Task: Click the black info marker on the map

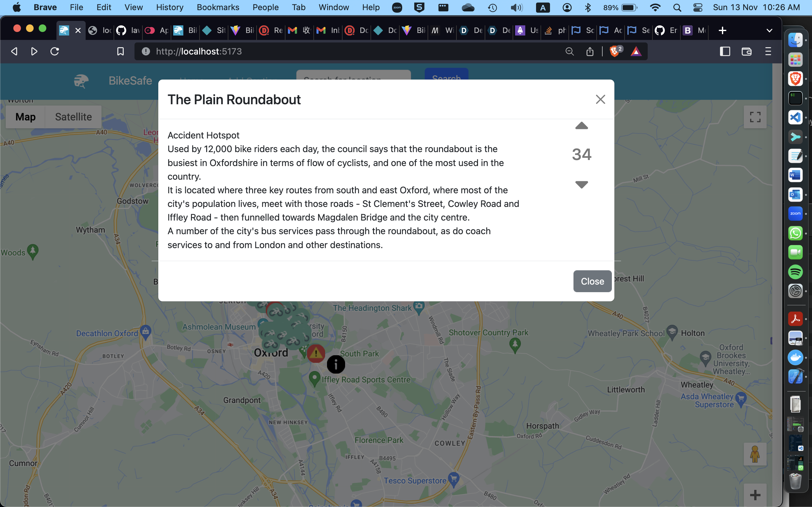Action: [336, 364]
